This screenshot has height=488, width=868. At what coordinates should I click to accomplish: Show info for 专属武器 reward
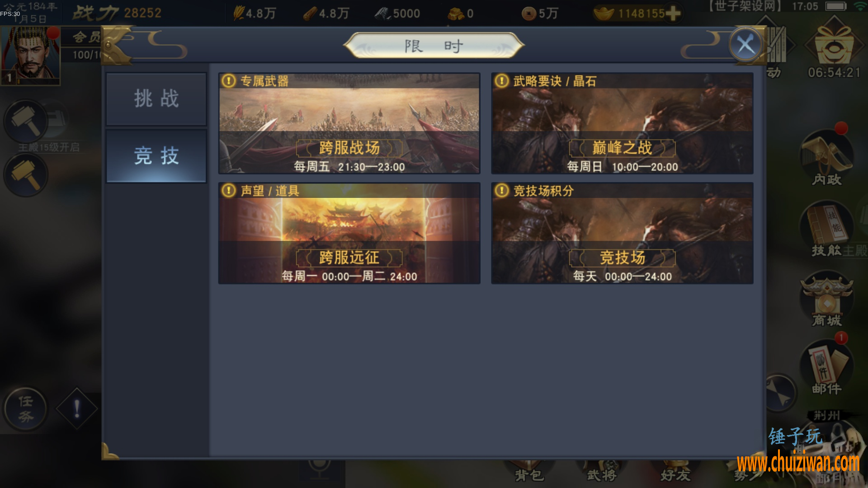tap(229, 81)
